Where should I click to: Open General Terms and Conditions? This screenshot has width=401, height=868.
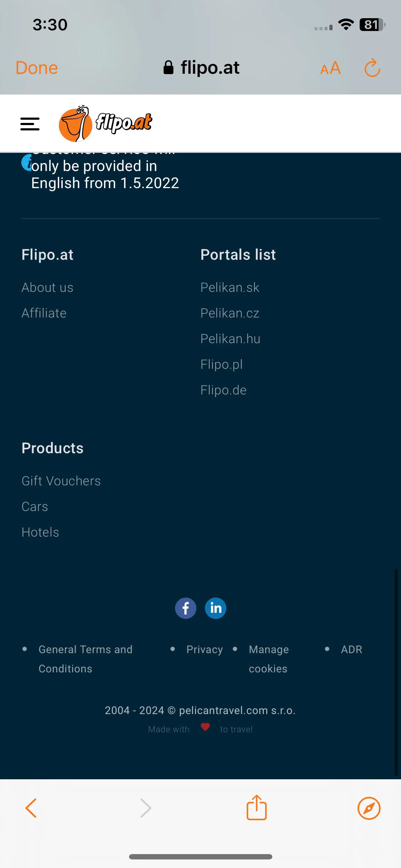tap(86, 659)
